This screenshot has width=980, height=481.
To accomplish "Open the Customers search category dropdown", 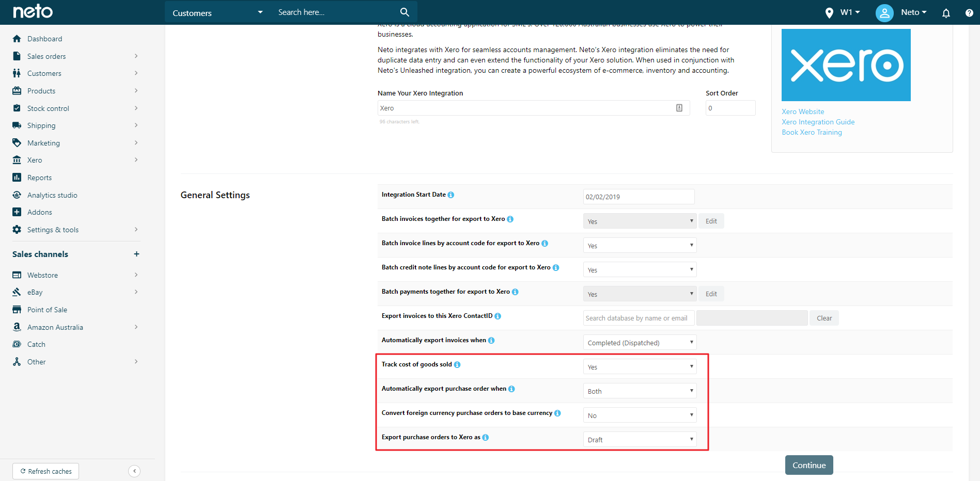I will coord(218,12).
